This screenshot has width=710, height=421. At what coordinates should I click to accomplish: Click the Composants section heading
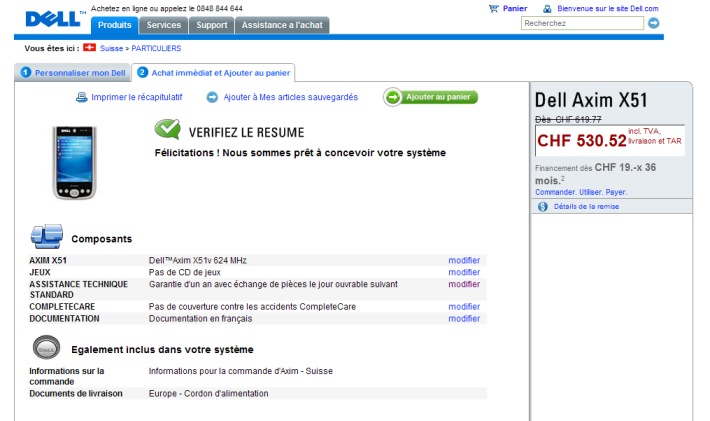[101, 239]
